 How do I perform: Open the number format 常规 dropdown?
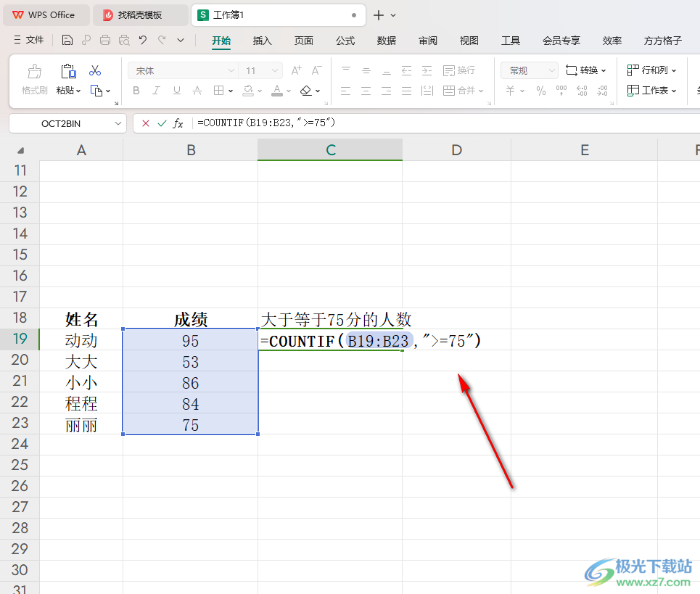click(x=552, y=70)
